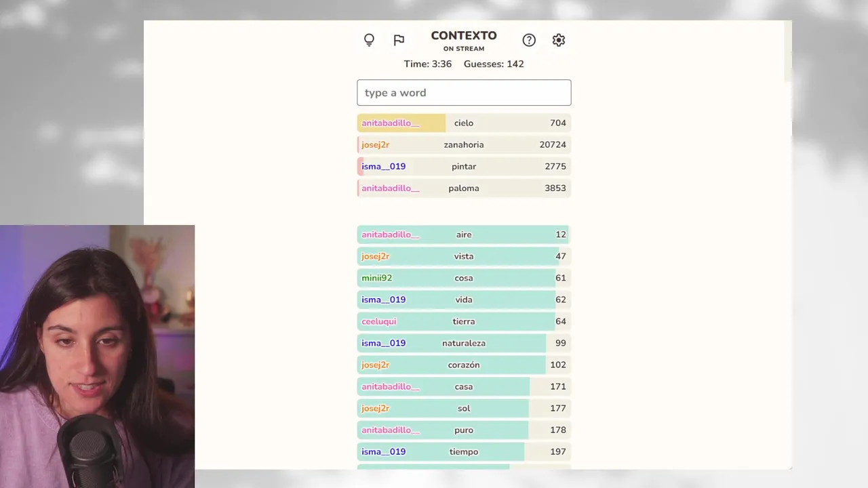Select the 'aire' guess row scored 12
The image size is (868, 488).
pyautogui.click(x=464, y=235)
